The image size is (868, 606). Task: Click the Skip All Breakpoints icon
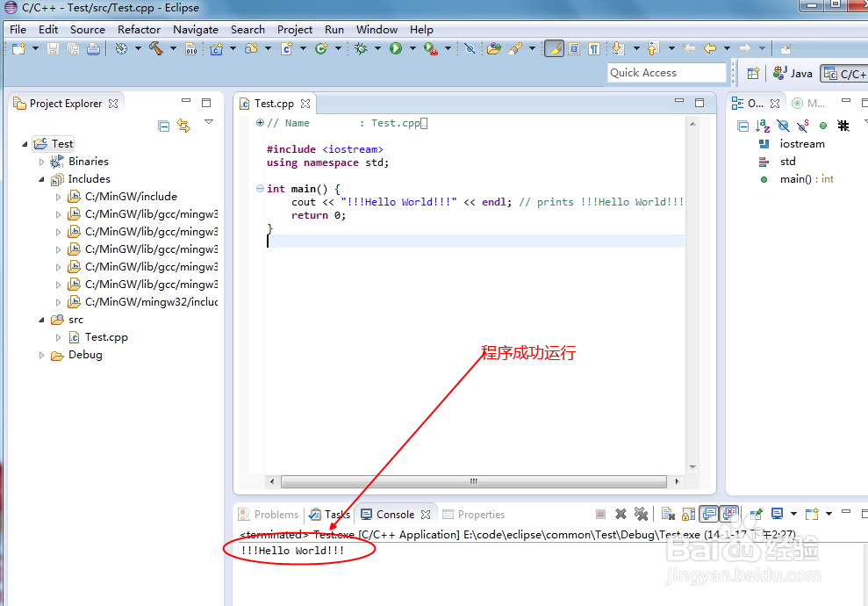coord(470,49)
